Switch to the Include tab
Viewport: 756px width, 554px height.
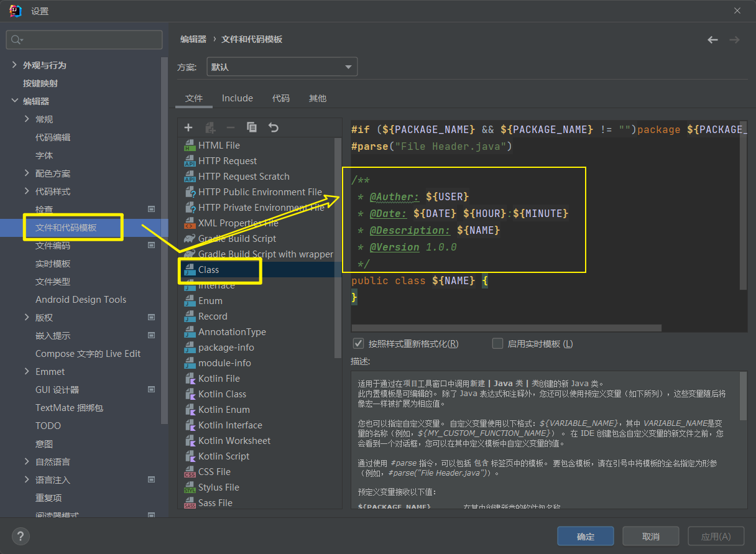click(x=237, y=98)
